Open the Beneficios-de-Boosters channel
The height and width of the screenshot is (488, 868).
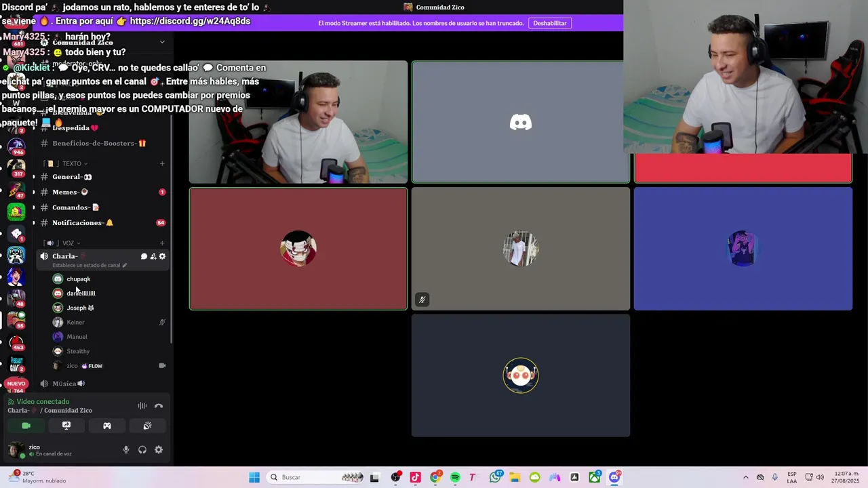pyautogui.click(x=102, y=143)
